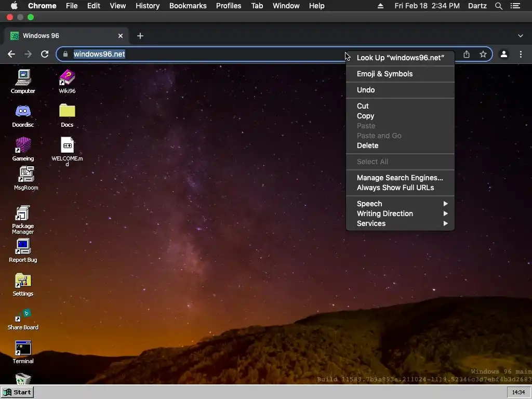Select Emoji & Symbols menu entry
532x399 pixels.
(x=401, y=74)
